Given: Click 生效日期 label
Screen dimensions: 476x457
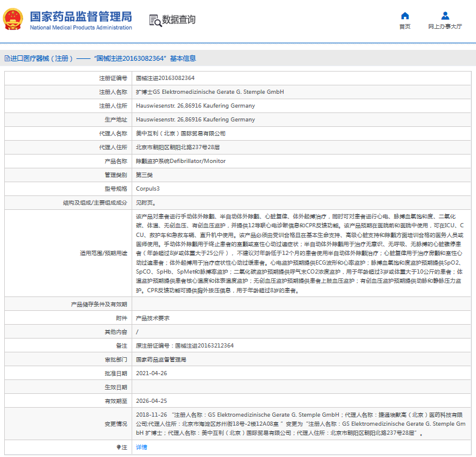Looking at the screenshot, I should click(x=116, y=387).
